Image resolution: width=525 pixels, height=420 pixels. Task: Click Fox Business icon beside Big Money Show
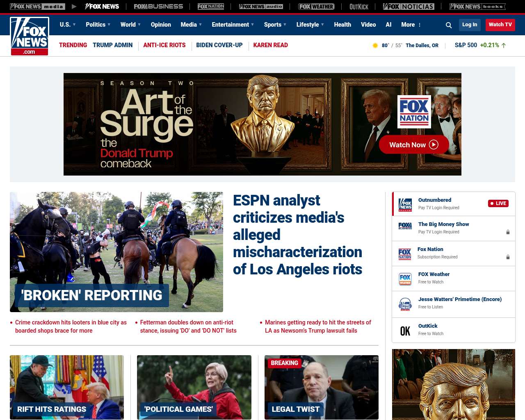405,226
